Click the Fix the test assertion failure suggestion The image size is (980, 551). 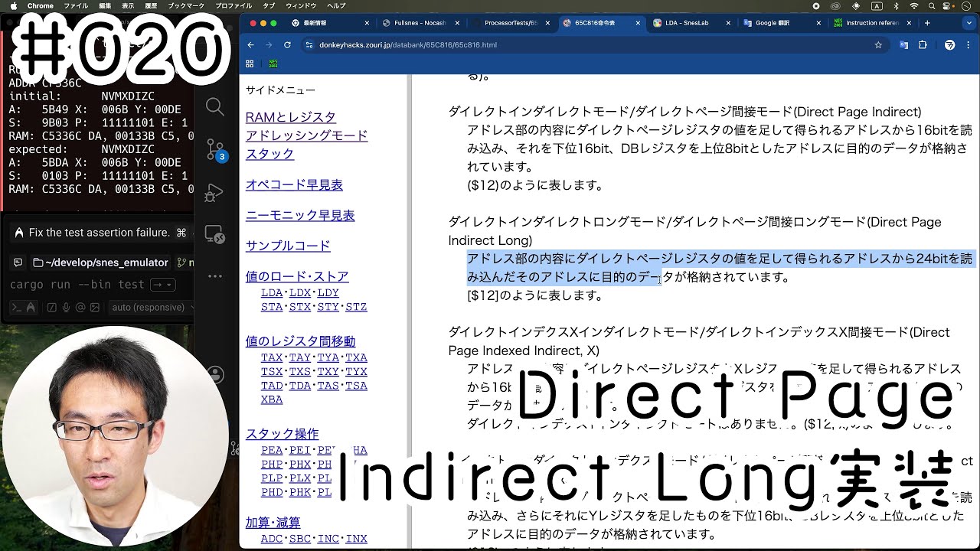[x=100, y=233]
